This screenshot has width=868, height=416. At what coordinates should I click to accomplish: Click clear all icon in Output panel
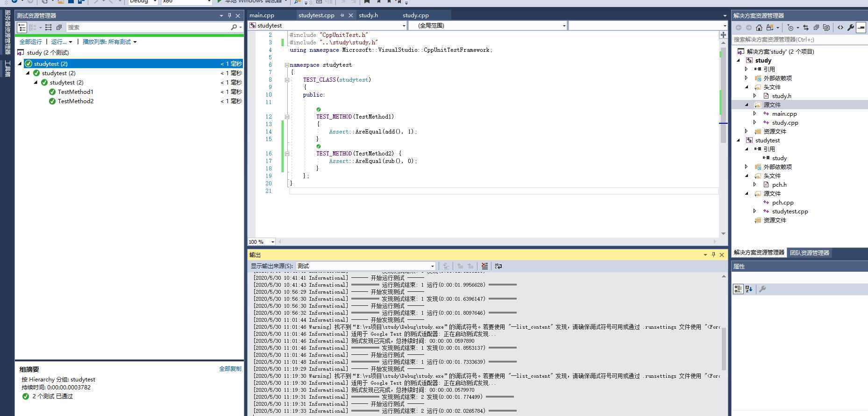pyautogui.click(x=485, y=266)
